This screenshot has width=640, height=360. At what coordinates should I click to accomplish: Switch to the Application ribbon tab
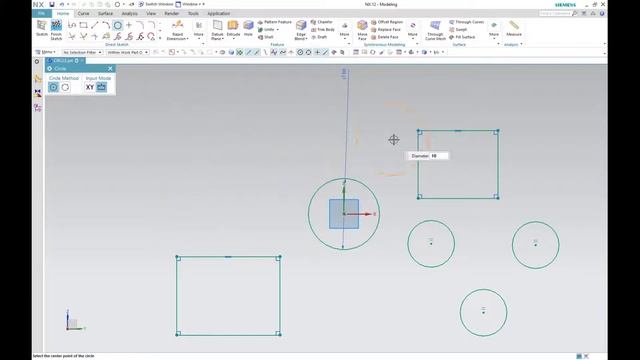[x=218, y=13]
